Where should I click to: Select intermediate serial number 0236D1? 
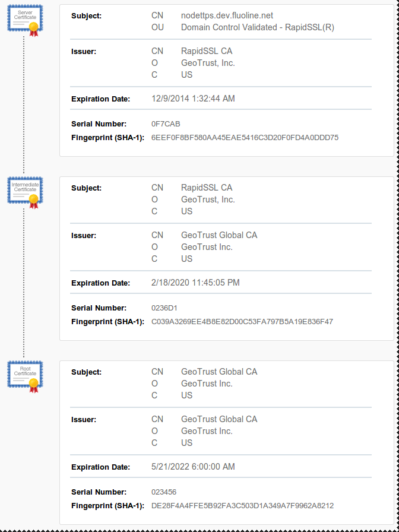(164, 308)
